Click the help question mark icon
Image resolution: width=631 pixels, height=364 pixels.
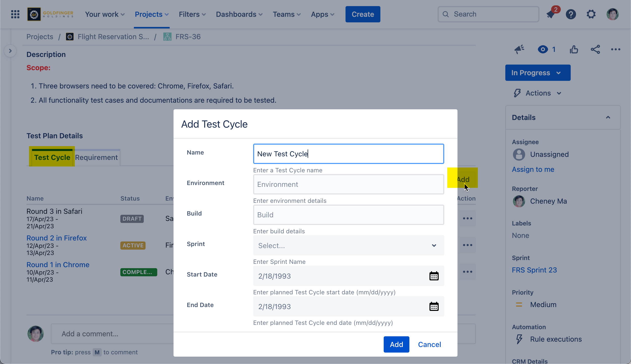571,14
